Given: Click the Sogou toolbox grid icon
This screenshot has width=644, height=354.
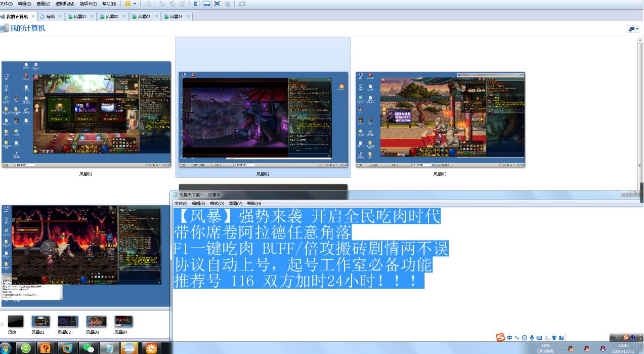Looking at the screenshot, I should tap(562, 338).
